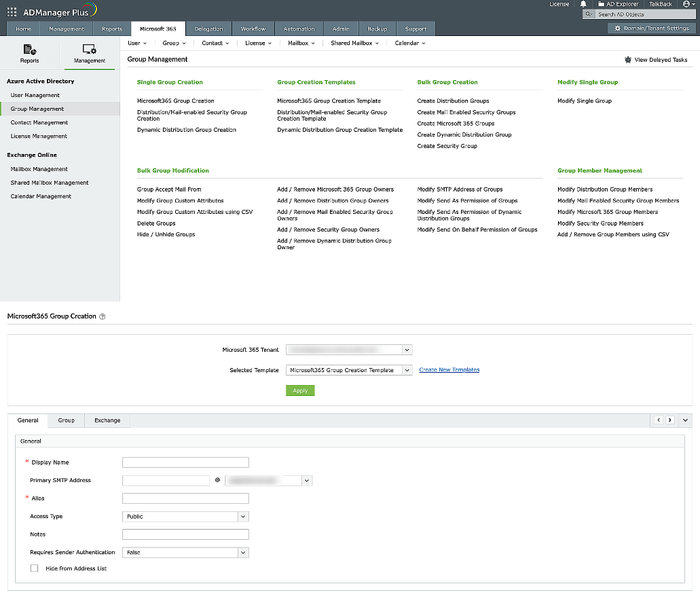Expand the tab list chevron
The image size is (700, 603).
click(x=685, y=420)
